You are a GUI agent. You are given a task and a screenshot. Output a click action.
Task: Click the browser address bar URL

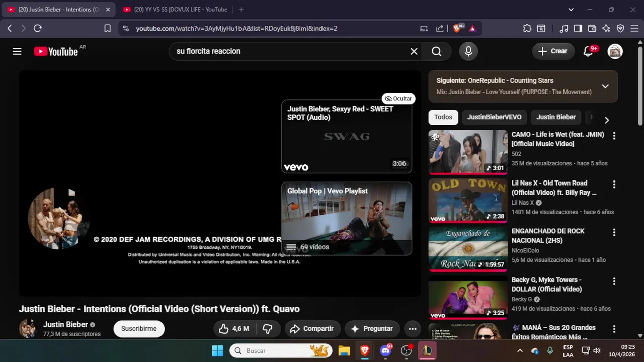(x=236, y=29)
